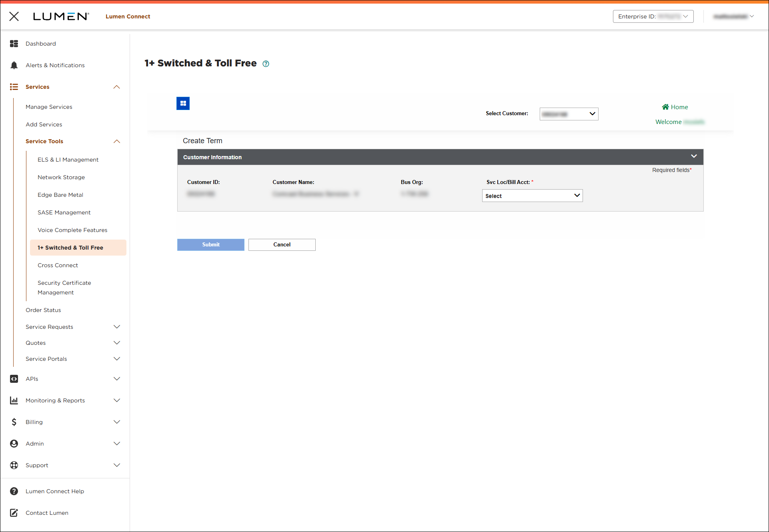Click the Create Term heading text
The image size is (769, 532).
click(202, 141)
